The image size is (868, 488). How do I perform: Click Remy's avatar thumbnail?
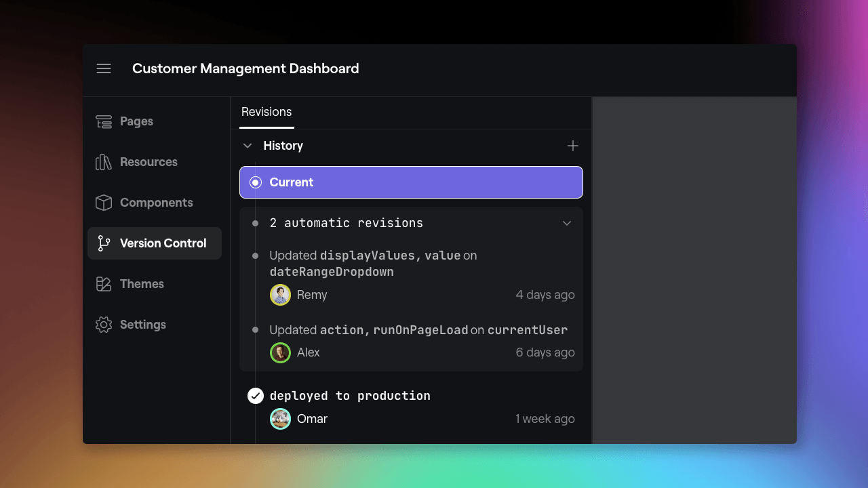pos(280,295)
